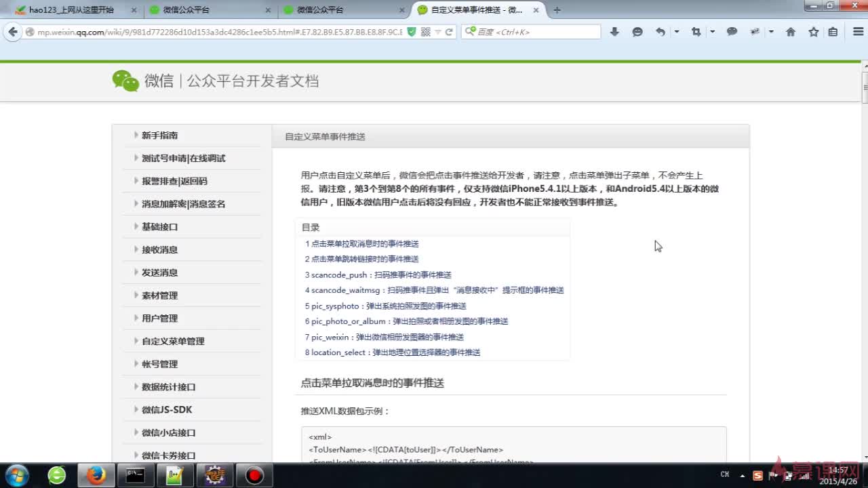Click the undo curved arrow toolbar icon

[660, 32]
